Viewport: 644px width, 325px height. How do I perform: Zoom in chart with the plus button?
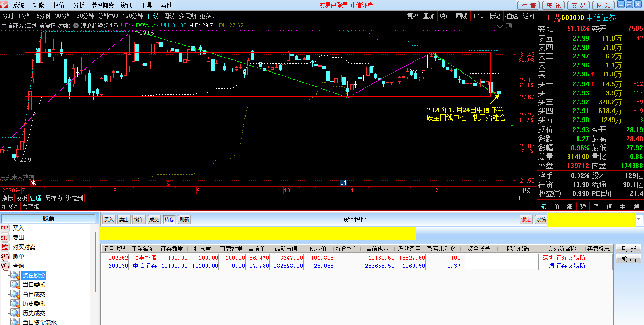[x=519, y=198]
